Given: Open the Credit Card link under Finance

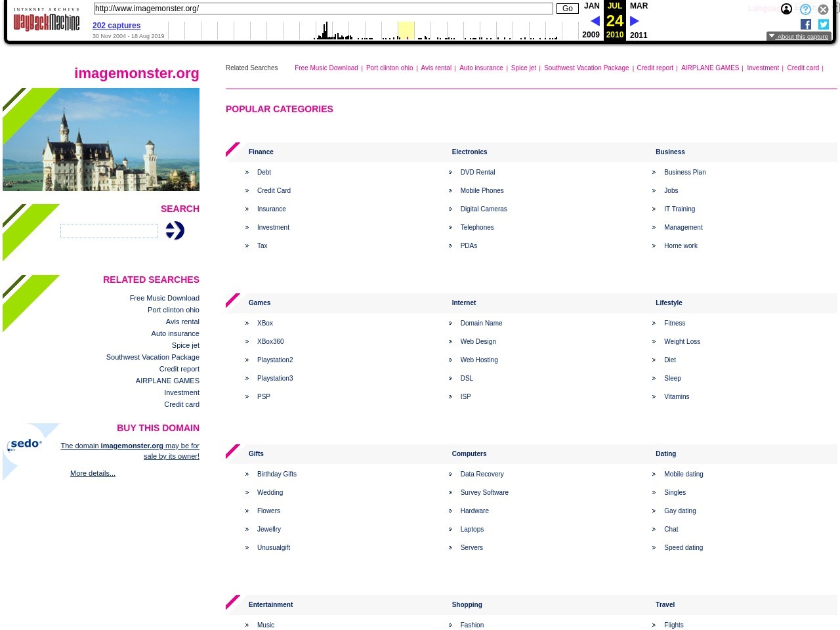Looking at the screenshot, I should coord(274,190).
